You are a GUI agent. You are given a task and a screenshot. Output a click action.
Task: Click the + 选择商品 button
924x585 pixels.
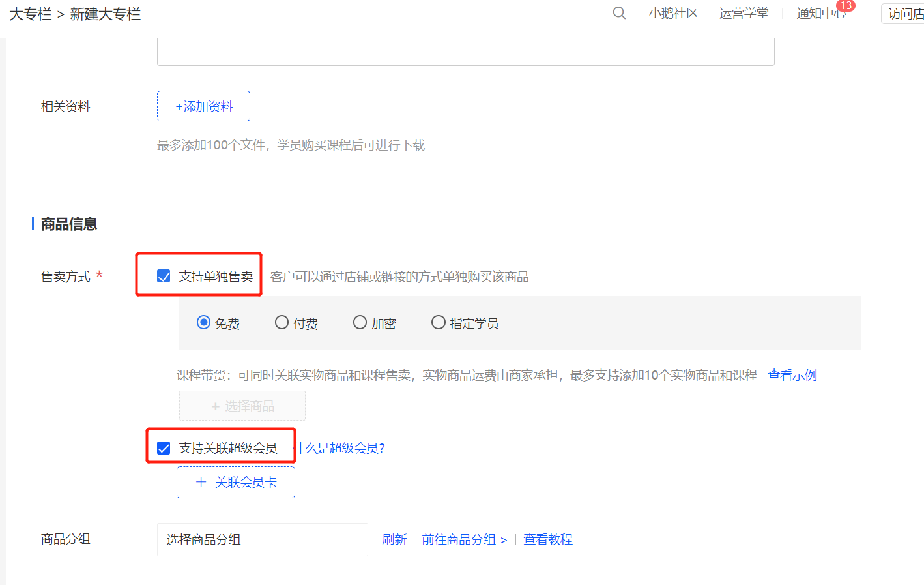(242, 406)
